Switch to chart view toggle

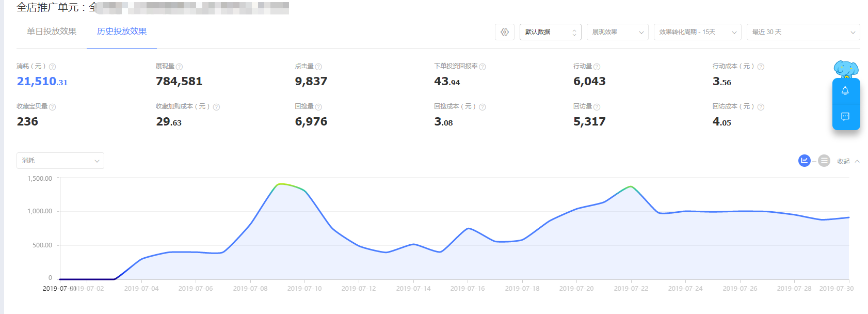[804, 161]
